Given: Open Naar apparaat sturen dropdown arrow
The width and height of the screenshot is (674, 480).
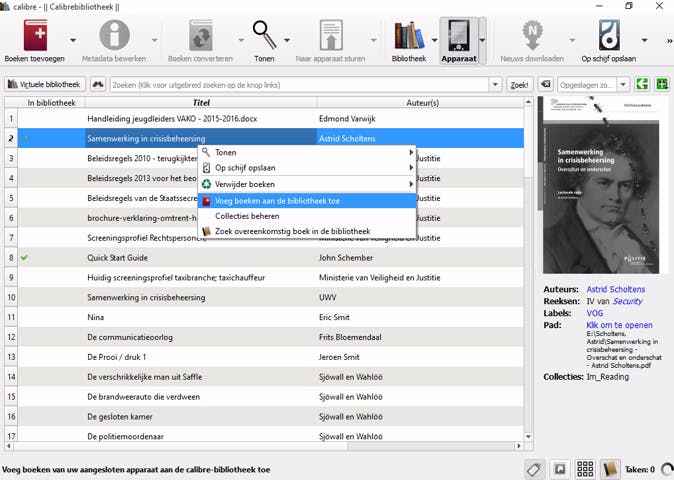Looking at the screenshot, I should click(374, 40).
